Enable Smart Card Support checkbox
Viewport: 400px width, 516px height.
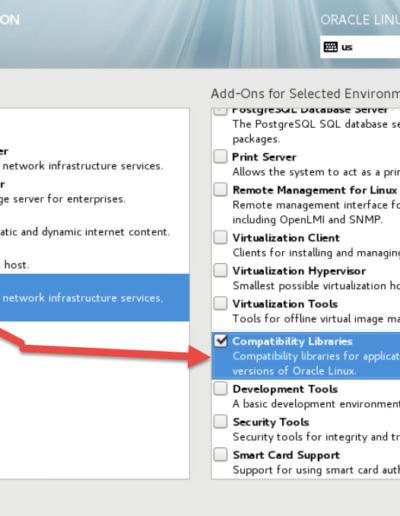[220, 455]
